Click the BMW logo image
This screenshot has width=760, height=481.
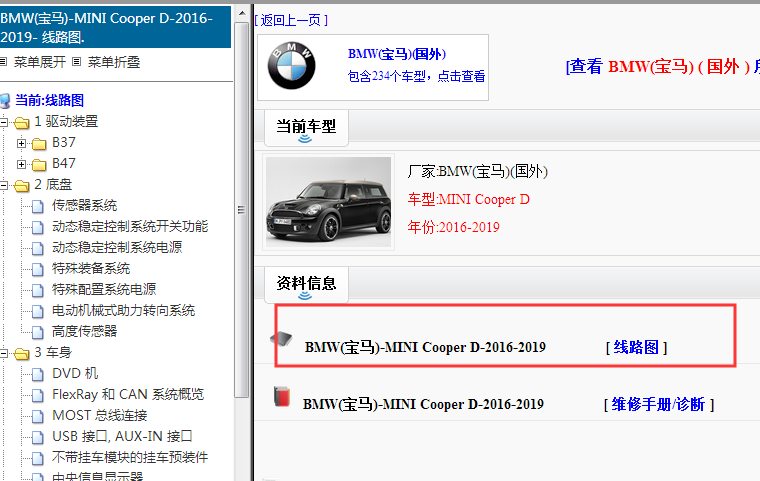tap(291, 66)
